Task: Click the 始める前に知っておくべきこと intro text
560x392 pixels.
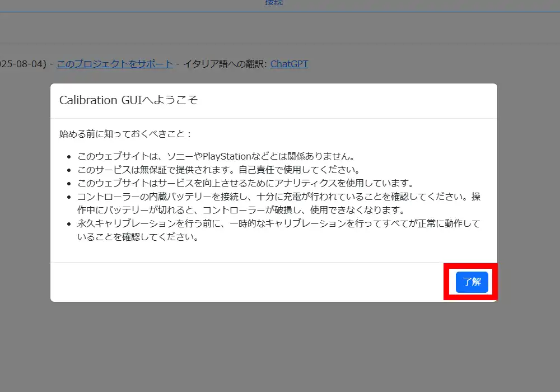Action: click(x=126, y=134)
